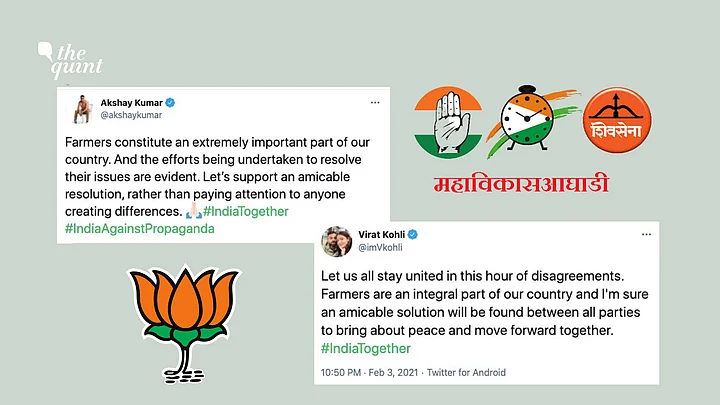
Task: Open the #IndiaAgainstPropaganda hashtag
Action: pos(140,229)
